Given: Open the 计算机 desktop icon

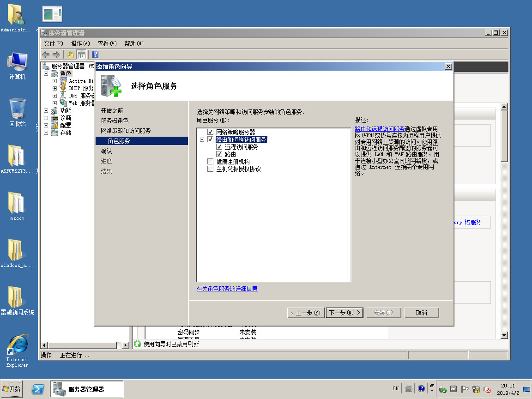Looking at the screenshot, I should [x=17, y=65].
